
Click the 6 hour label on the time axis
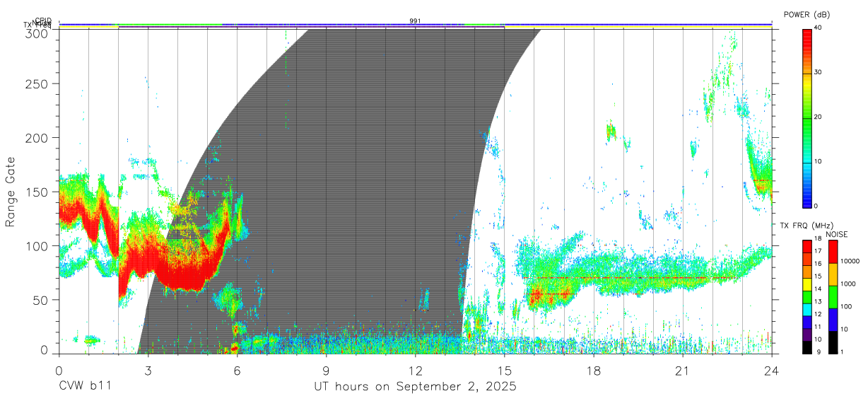point(237,370)
